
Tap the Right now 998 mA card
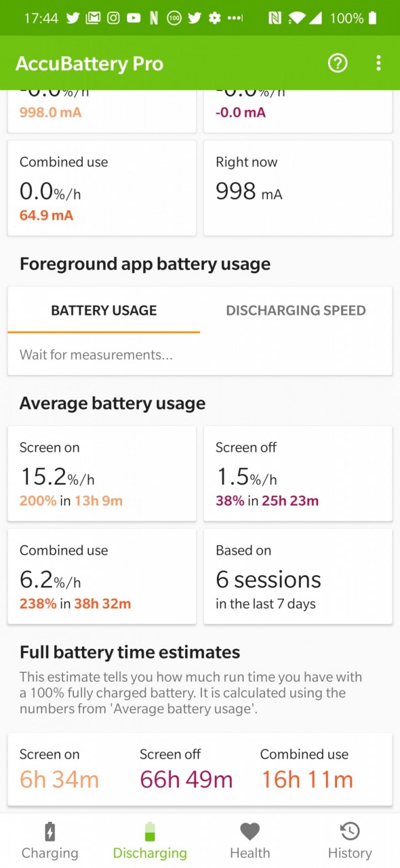point(298,188)
